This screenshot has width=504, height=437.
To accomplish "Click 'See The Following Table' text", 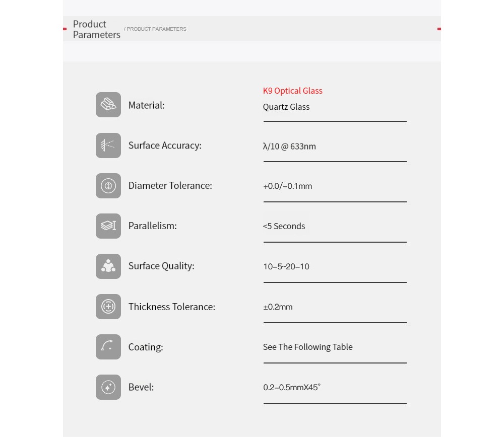I will [307, 347].
